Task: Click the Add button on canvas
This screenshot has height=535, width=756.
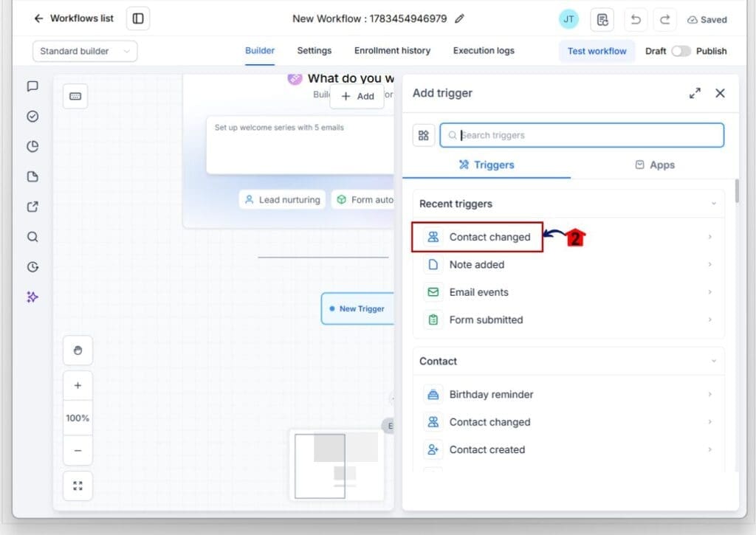Action: 357,97
